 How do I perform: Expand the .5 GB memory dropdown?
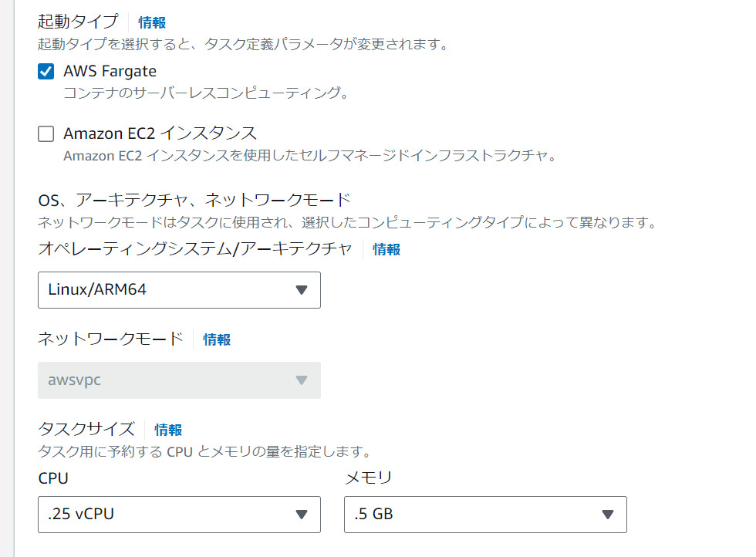click(474, 514)
